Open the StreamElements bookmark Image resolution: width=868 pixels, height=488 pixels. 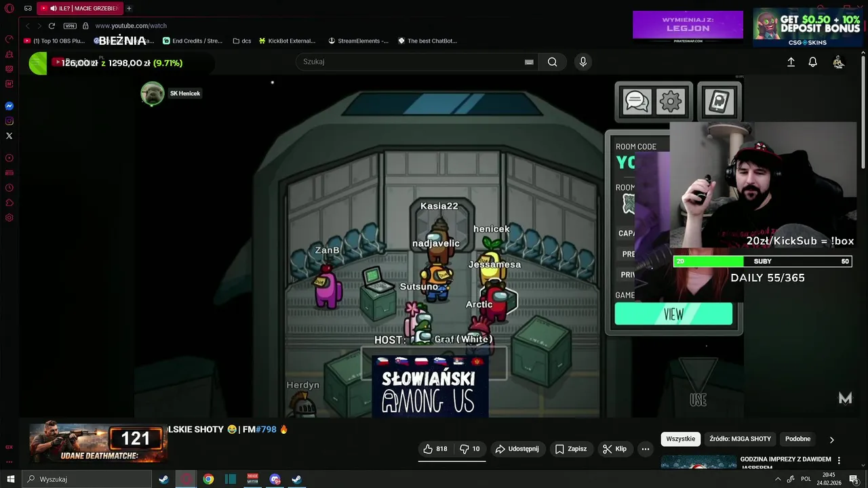click(x=359, y=41)
